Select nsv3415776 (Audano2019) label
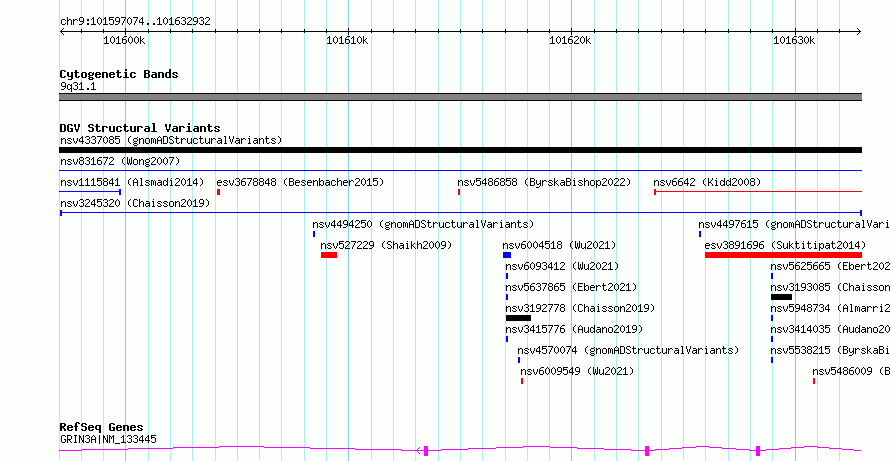 574,329
